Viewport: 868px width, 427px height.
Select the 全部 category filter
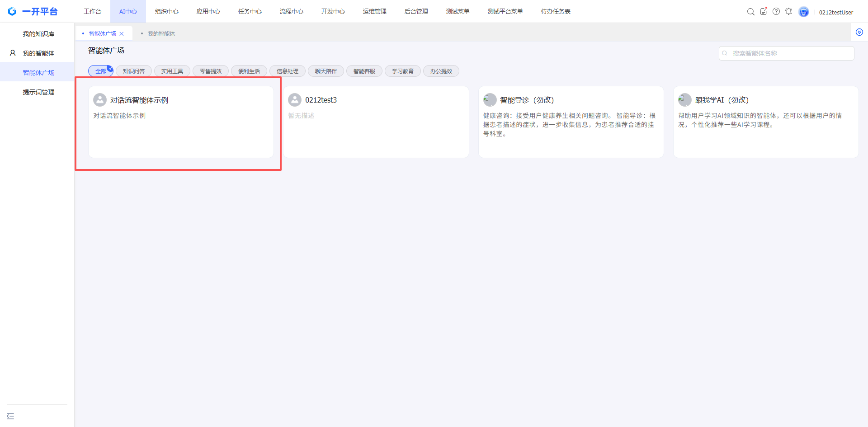click(100, 71)
